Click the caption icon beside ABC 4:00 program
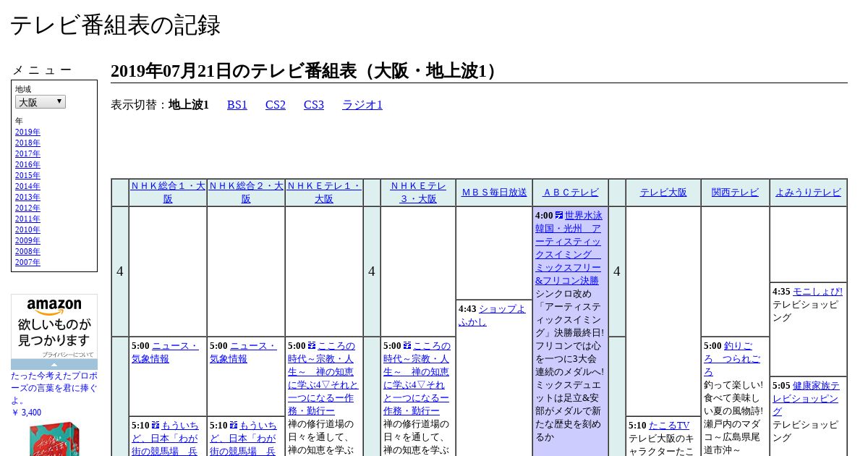 [559, 215]
